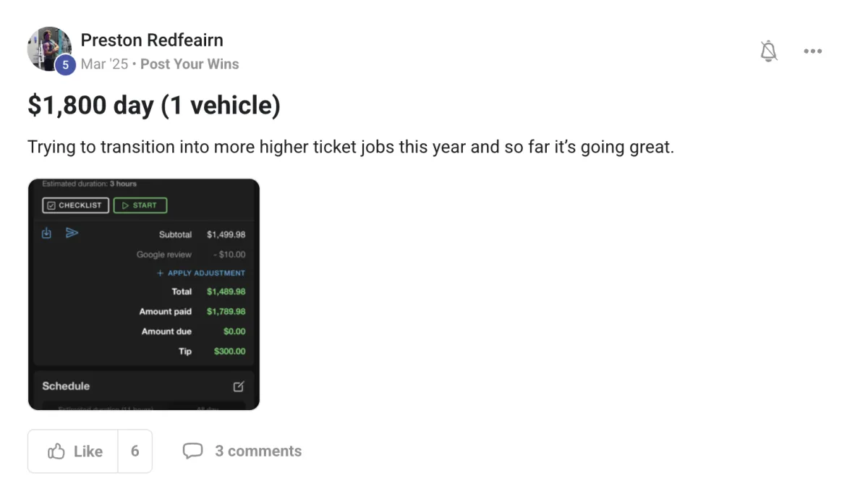Click the green START button in screenshot

point(140,205)
